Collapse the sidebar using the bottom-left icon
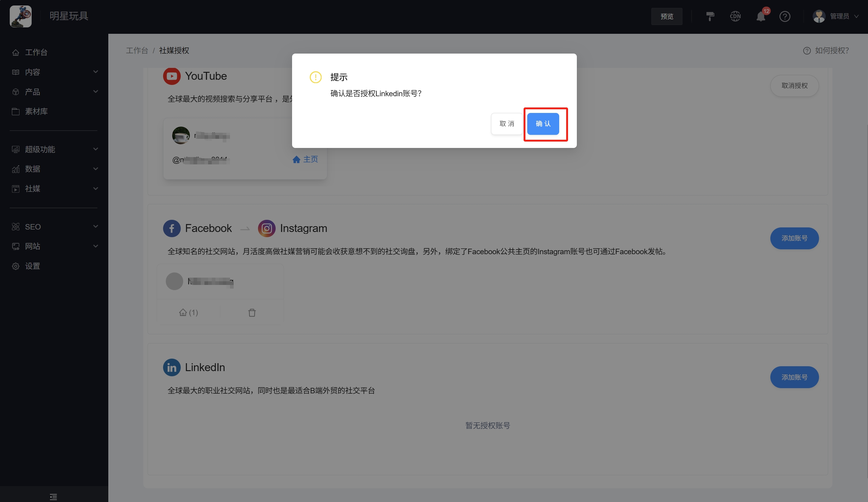This screenshot has height=502, width=868. (x=53, y=497)
